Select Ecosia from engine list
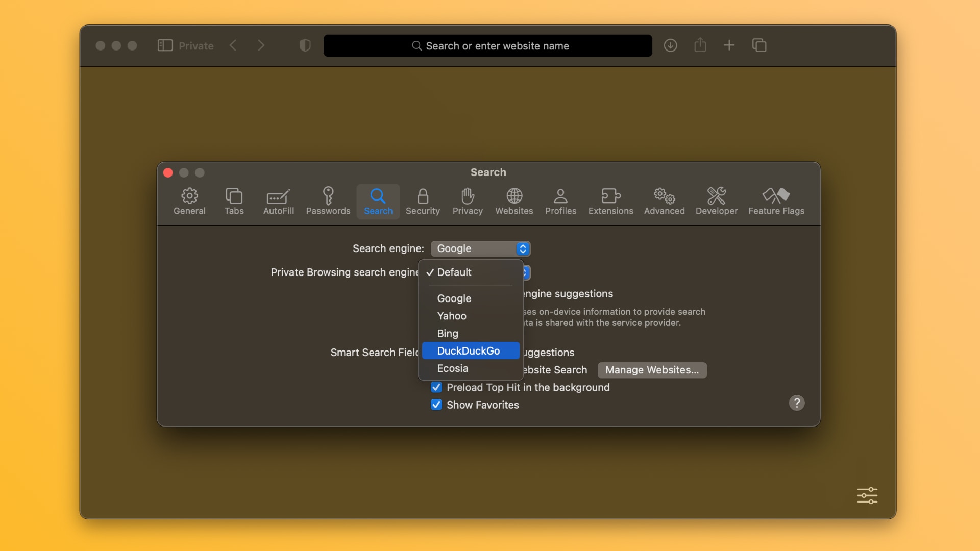 tap(452, 367)
